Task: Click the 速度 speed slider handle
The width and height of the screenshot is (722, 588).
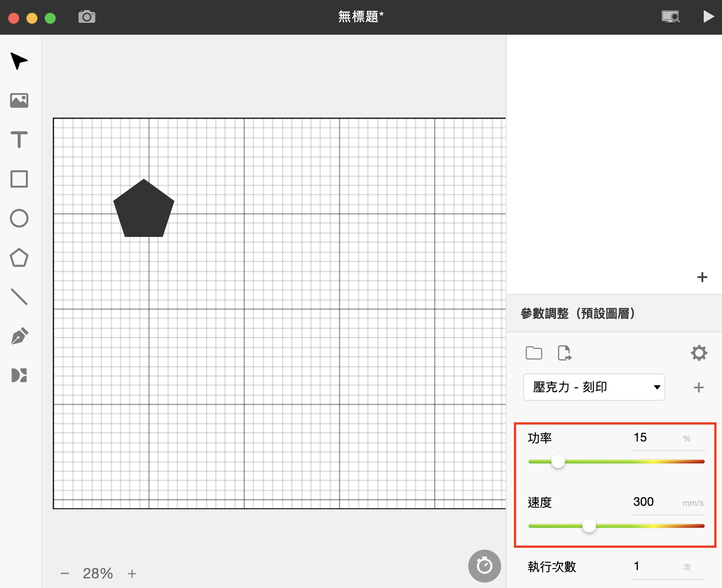Action: [589, 526]
